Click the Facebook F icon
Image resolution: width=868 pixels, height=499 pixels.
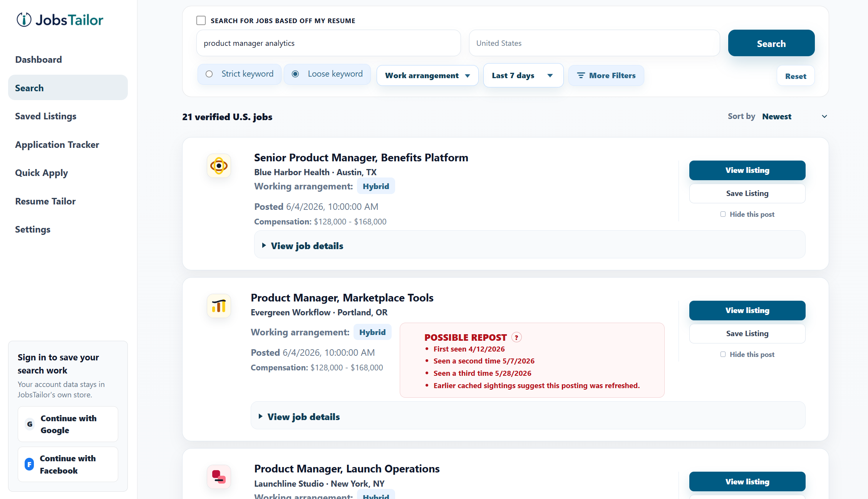pyautogui.click(x=29, y=464)
